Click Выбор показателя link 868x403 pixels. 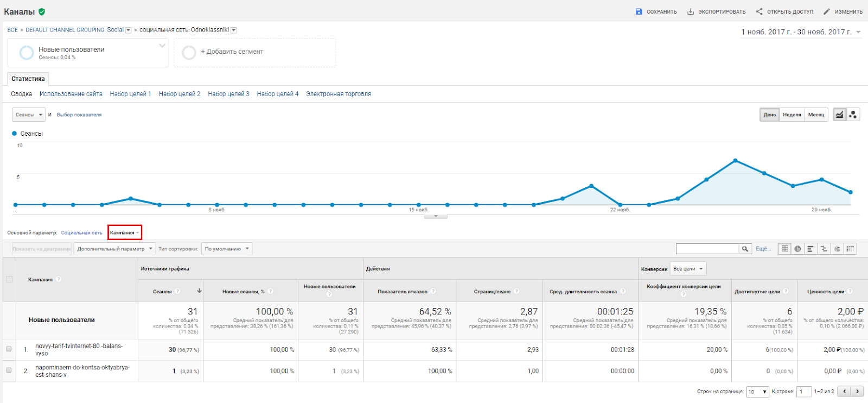pyautogui.click(x=79, y=115)
